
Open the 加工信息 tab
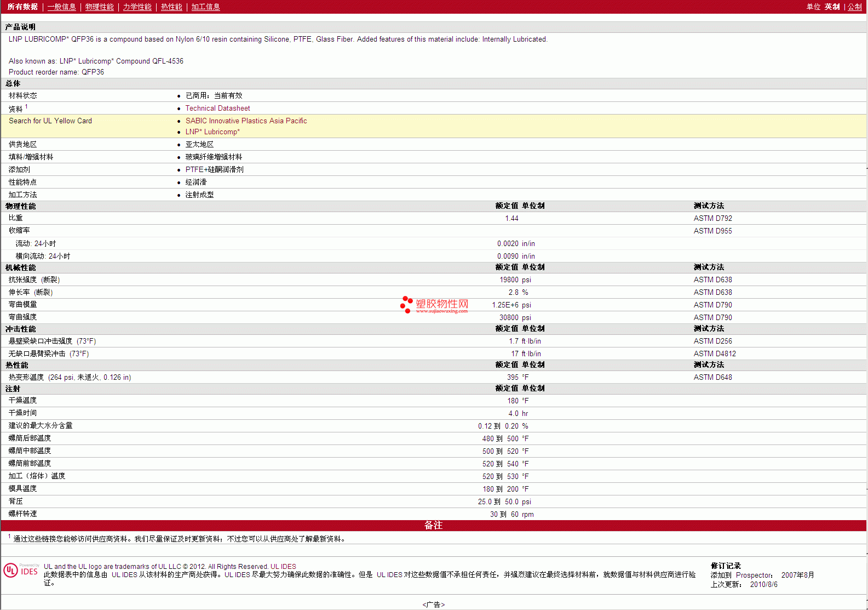[205, 7]
